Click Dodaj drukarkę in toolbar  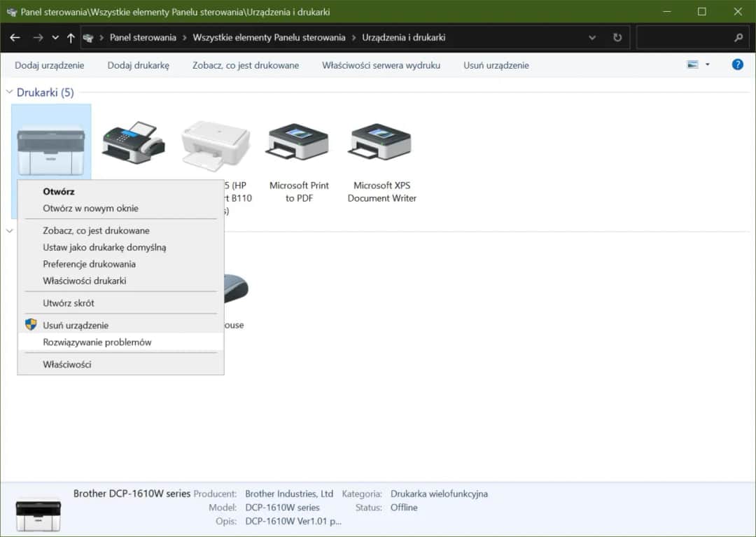pyautogui.click(x=138, y=65)
